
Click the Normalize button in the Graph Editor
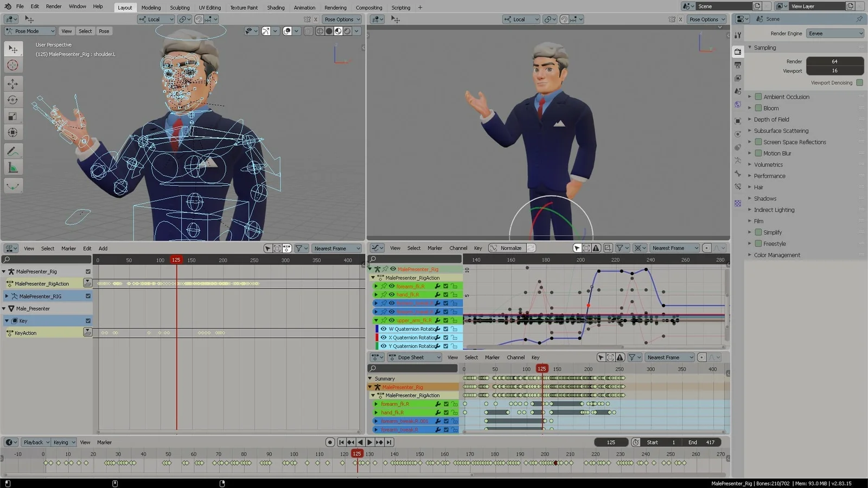coord(510,248)
